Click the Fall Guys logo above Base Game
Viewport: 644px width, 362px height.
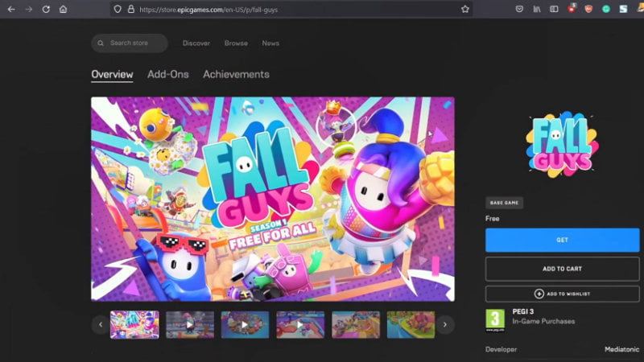pyautogui.click(x=562, y=145)
